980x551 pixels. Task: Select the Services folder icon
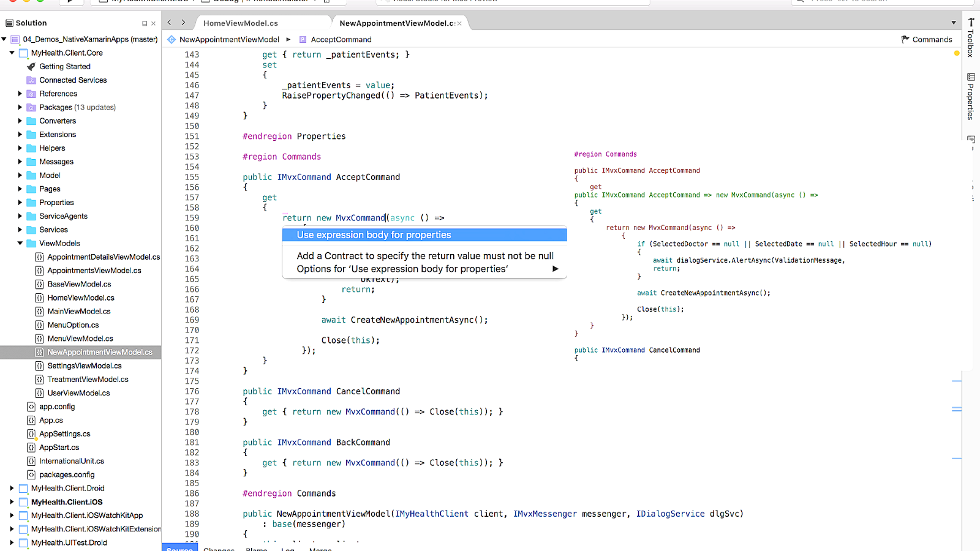click(31, 230)
